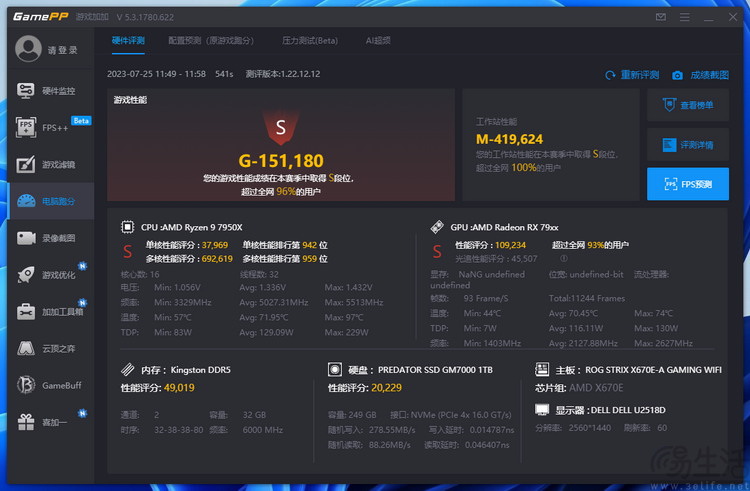Viewport: 750px width, 491px height.
Task: Open 硬件监控 hardware monitor in sidebar
Action: click(x=50, y=91)
